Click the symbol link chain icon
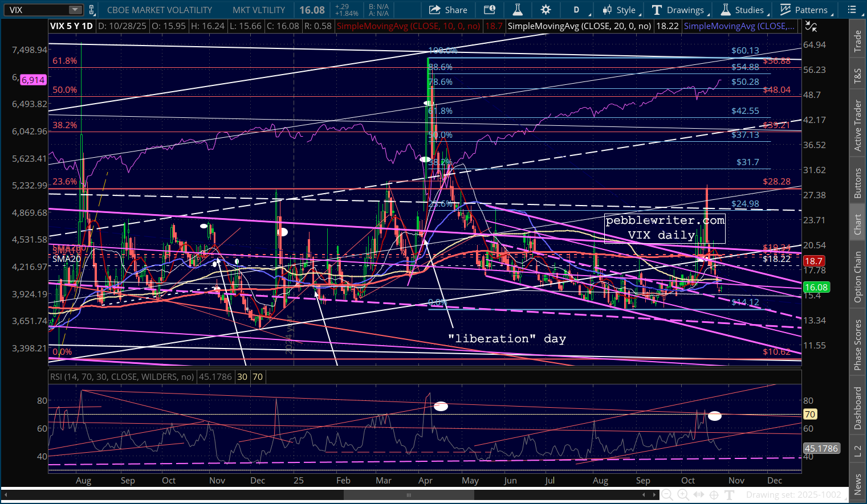The image size is (867, 504). 92,10
